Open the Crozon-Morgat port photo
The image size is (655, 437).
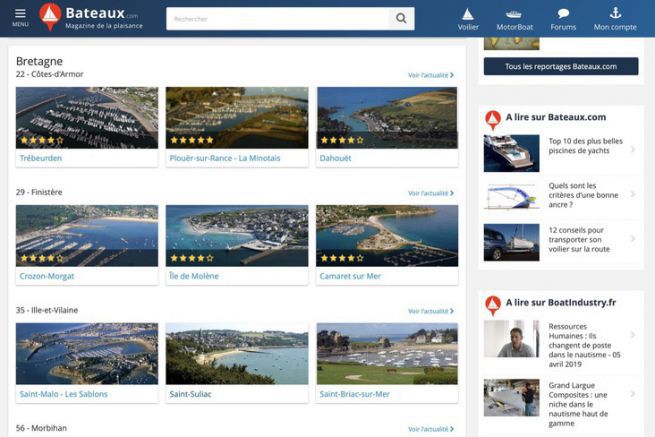click(x=87, y=236)
